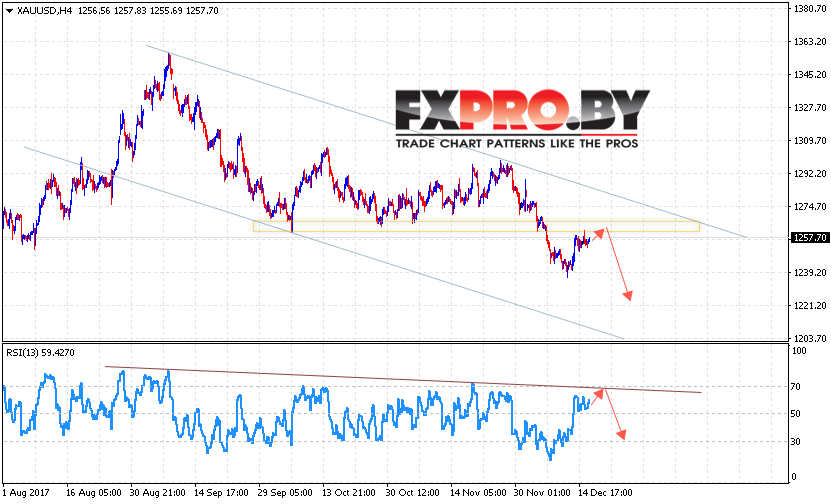Click price scale value 1239.20
831x504 pixels.
[x=810, y=272]
